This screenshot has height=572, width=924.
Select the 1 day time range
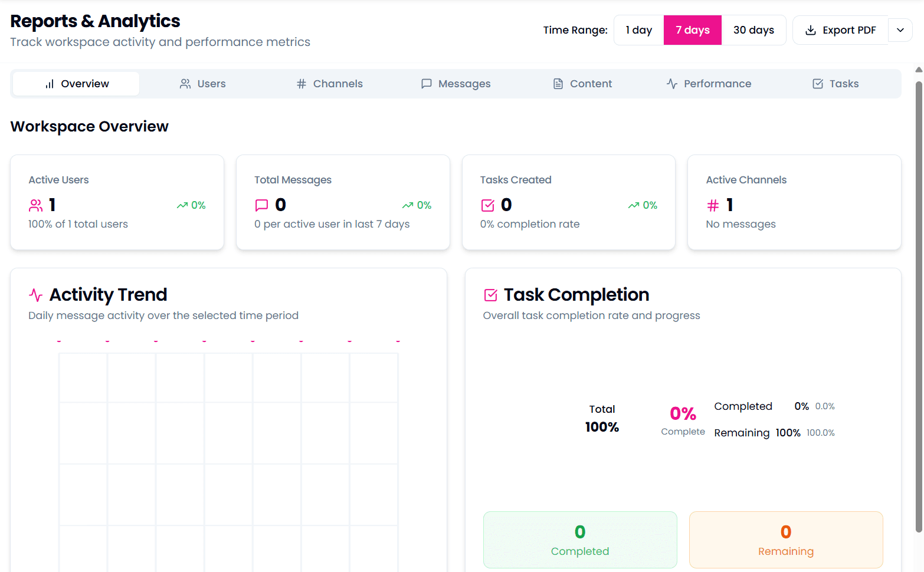pyautogui.click(x=638, y=29)
